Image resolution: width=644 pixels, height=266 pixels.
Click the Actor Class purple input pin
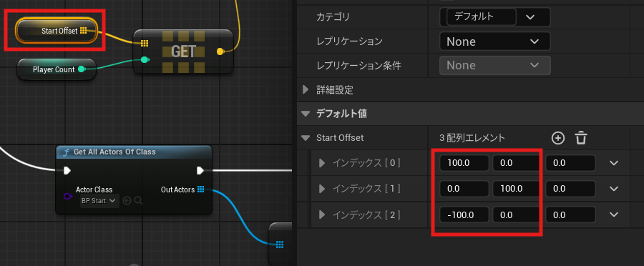pos(68,196)
